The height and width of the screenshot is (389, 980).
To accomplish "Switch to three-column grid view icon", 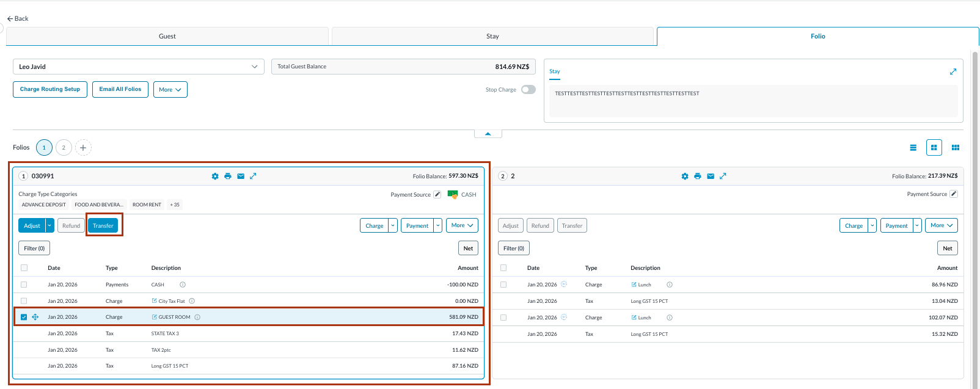I will [x=956, y=148].
